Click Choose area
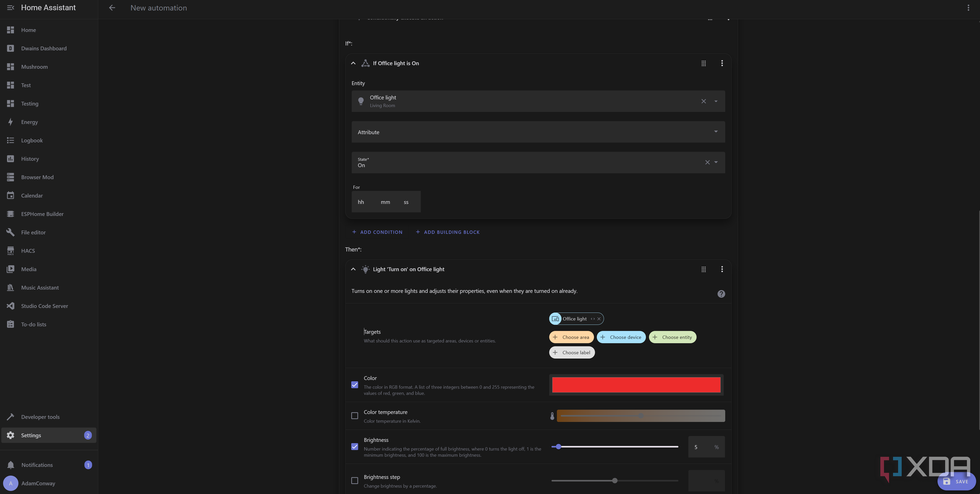Image resolution: width=980 pixels, height=494 pixels. click(571, 337)
